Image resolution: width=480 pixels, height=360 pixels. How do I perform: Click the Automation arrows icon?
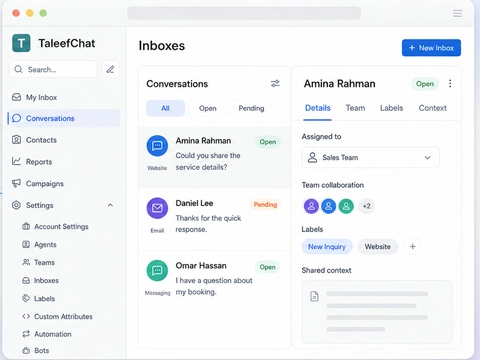(x=26, y=334)
